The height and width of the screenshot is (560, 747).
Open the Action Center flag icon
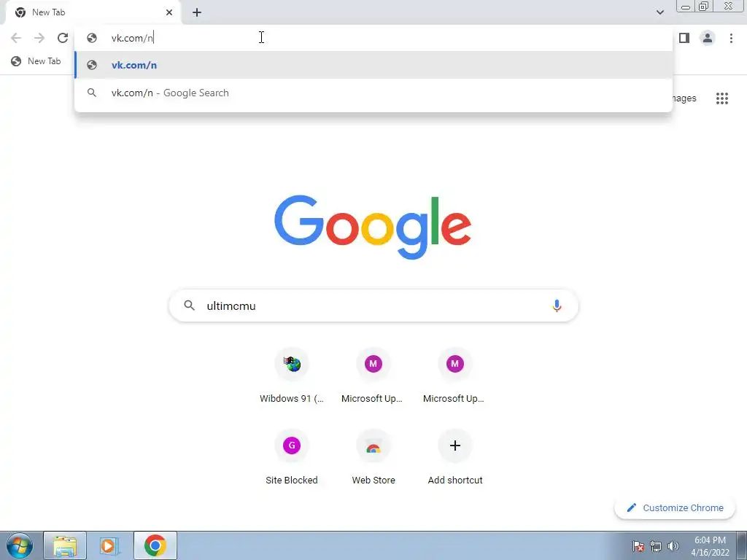coord(638,546)
